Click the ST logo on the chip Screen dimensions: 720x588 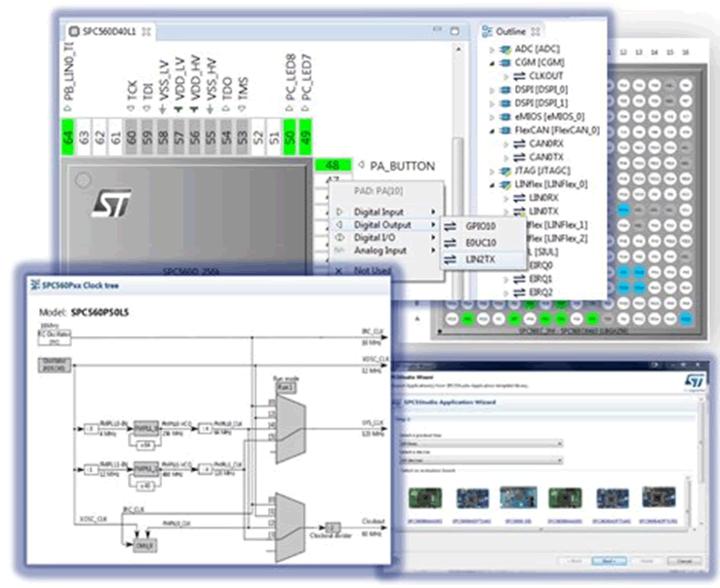(x=111, y=204)
